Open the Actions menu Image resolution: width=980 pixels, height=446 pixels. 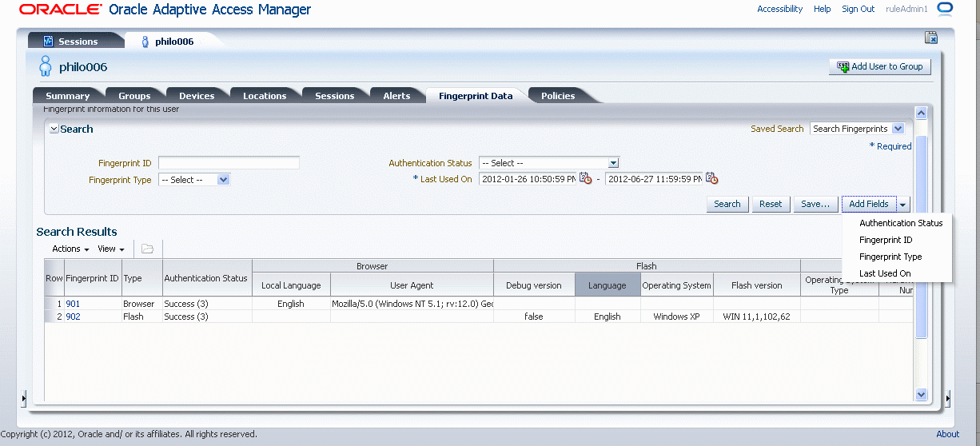70,249
